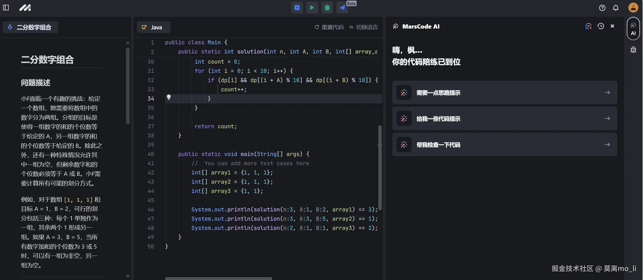
Task: Select the Java language tab
Action: [153, 27]
